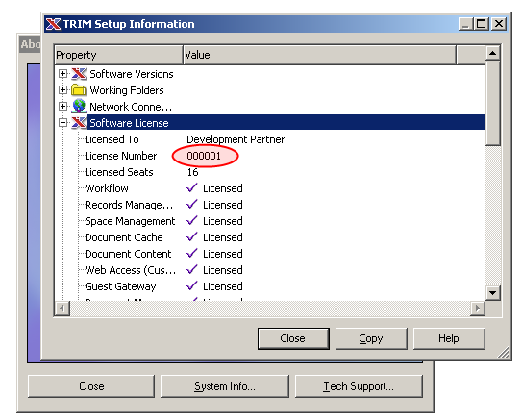Select the Space Management property
The image size is (522, 420).
(130, 221)
